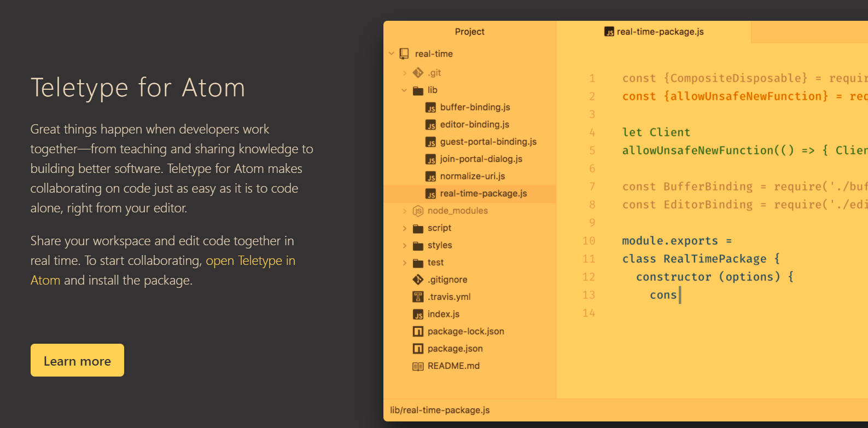This screenshot has width=868, height=428.
Task: Click the real-time repository icon
Action: pyautogui.click(x=404, y=54)
